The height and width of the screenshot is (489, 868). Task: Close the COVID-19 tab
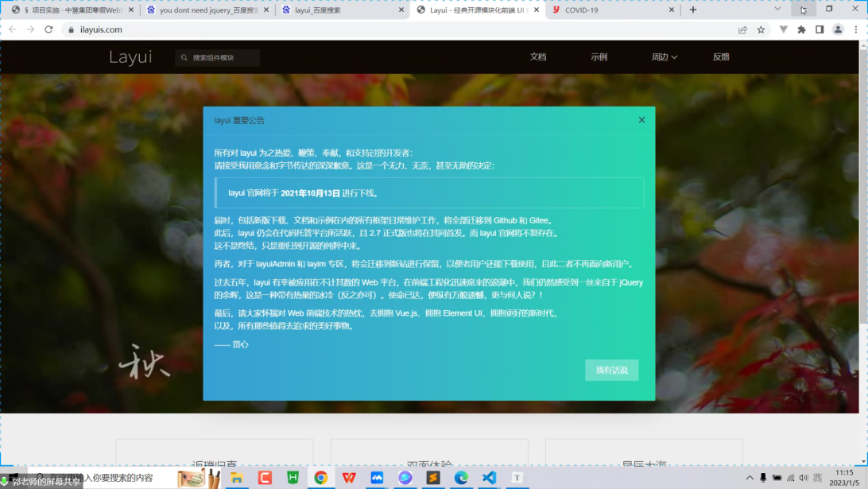672,10
